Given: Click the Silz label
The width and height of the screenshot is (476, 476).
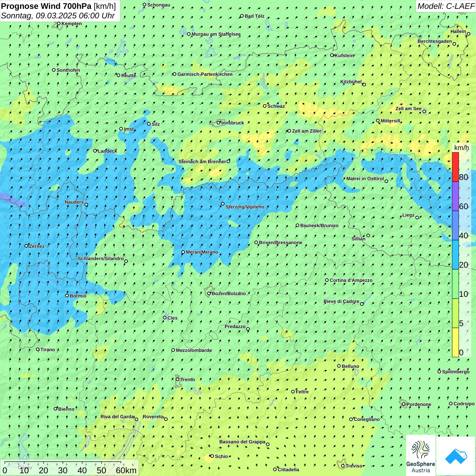Looking at the screenshot, I should 156,124.
